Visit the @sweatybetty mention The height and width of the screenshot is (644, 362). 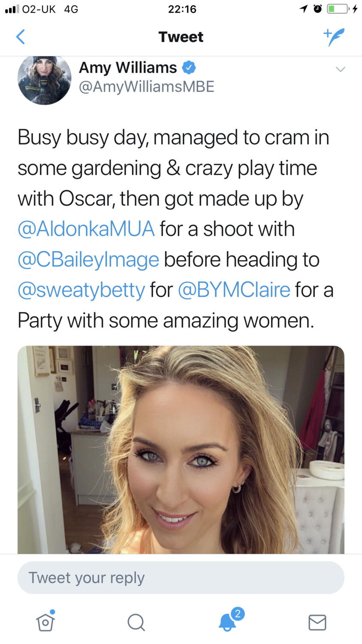pos(81,290)
